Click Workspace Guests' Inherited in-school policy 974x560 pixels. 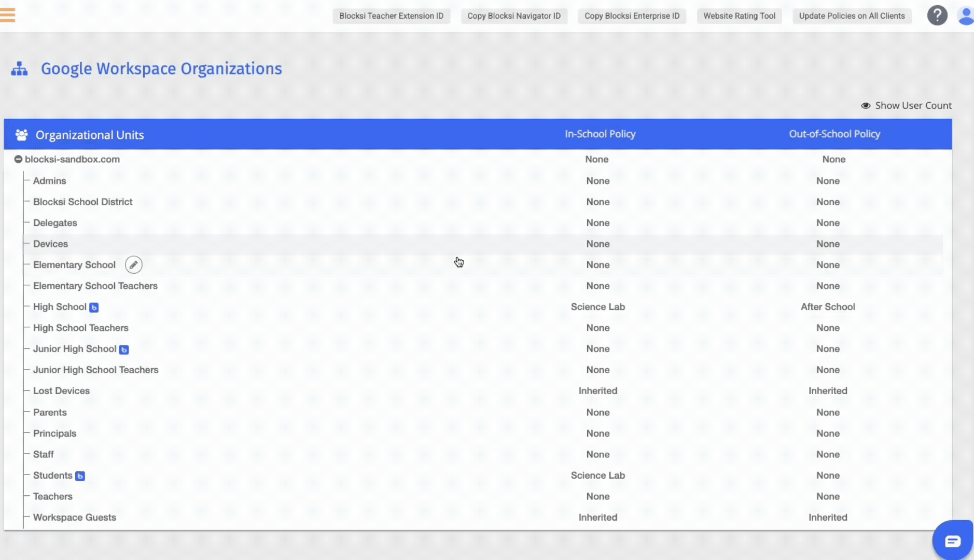(598, 517)
